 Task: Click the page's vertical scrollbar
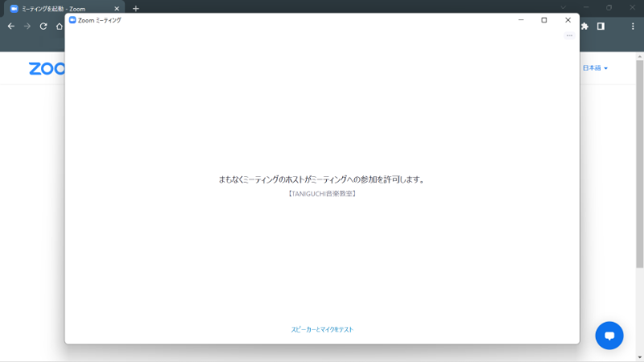[639, 161]
